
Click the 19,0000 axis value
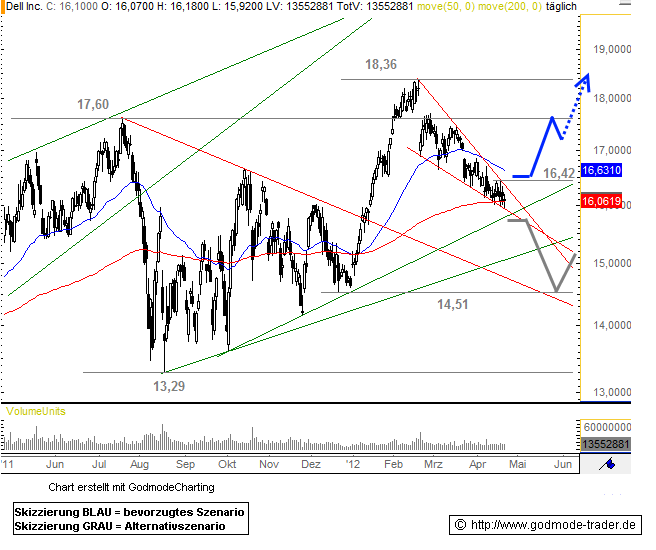point(612,49)
